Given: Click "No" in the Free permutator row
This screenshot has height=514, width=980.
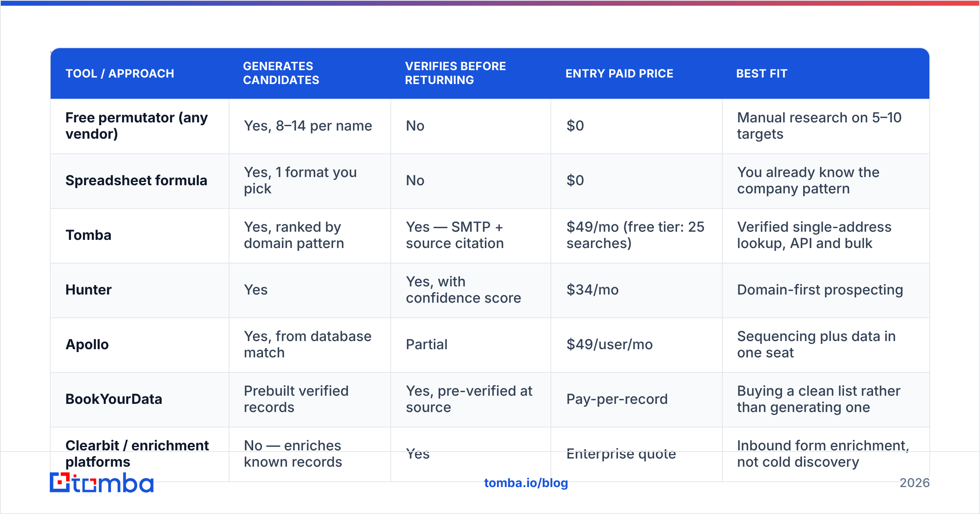Looking at the screenshot, I should coord(415,126).
